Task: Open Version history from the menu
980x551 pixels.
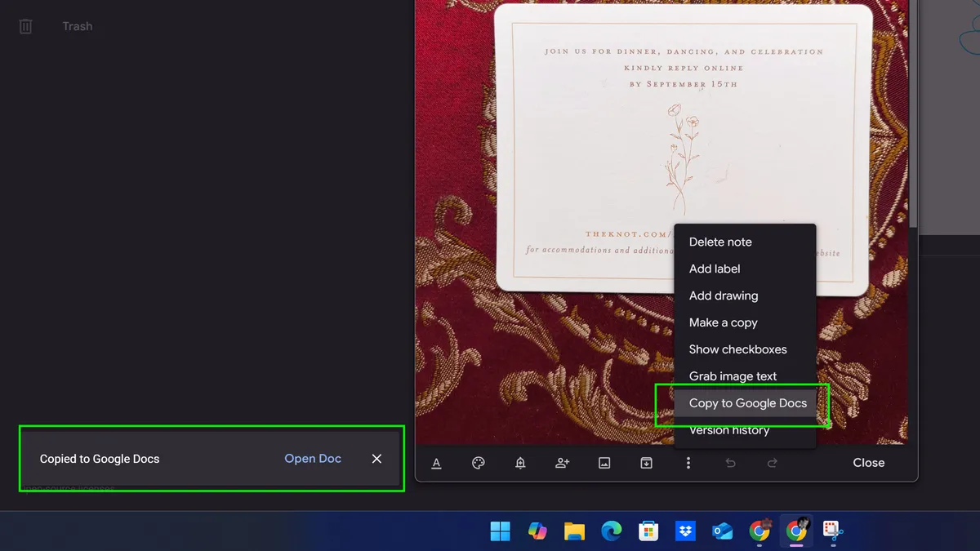Action: click(728, 429)
